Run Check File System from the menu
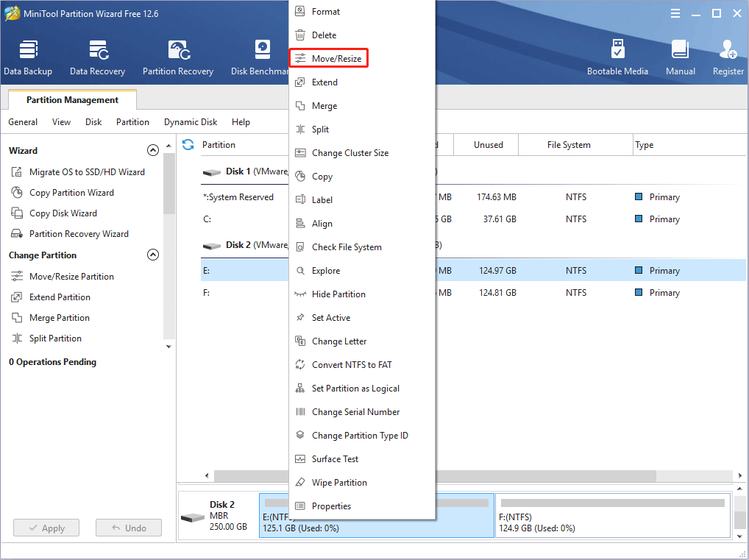 [x=362, y=247]
